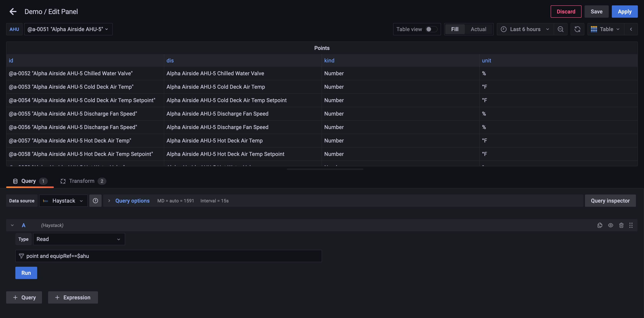Open the data source help question-mark icon

[x=95, y=200]
